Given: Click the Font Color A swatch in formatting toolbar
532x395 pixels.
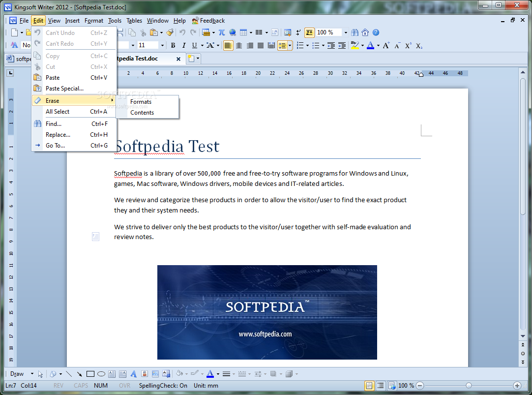Looking at the screenshot, I should coord(371,45).
